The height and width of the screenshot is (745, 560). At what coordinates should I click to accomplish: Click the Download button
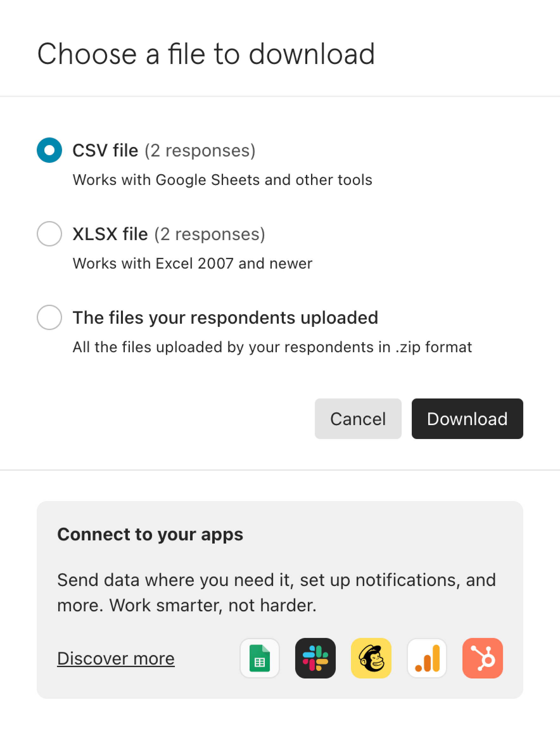pos(467,419)
